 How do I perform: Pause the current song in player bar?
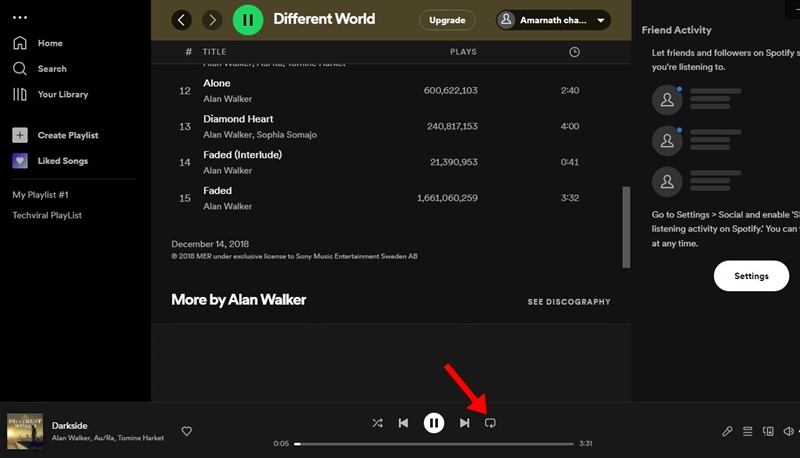click(433, 423)
